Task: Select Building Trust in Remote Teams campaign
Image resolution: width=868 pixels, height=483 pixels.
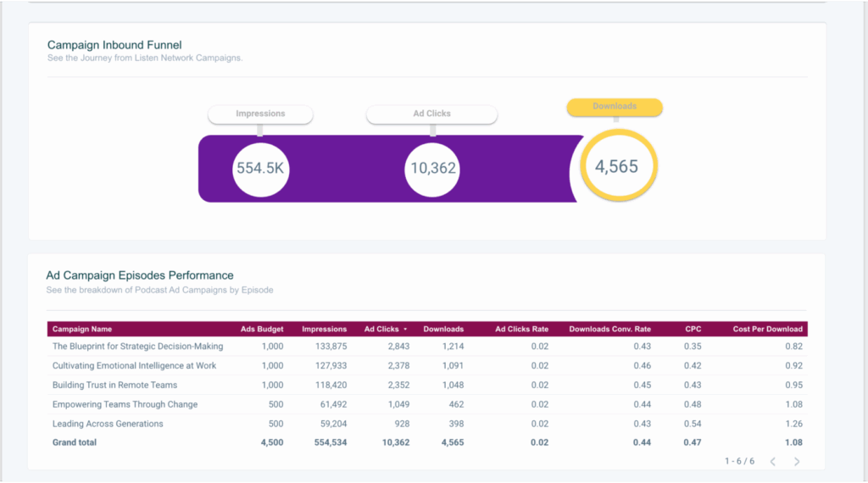Action: pos(114,386)
